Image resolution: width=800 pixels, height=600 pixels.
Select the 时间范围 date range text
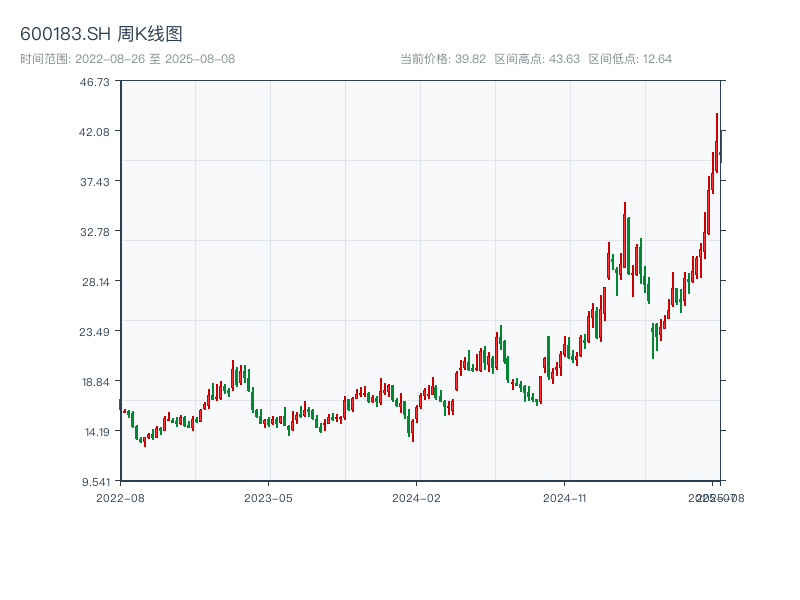127,59
